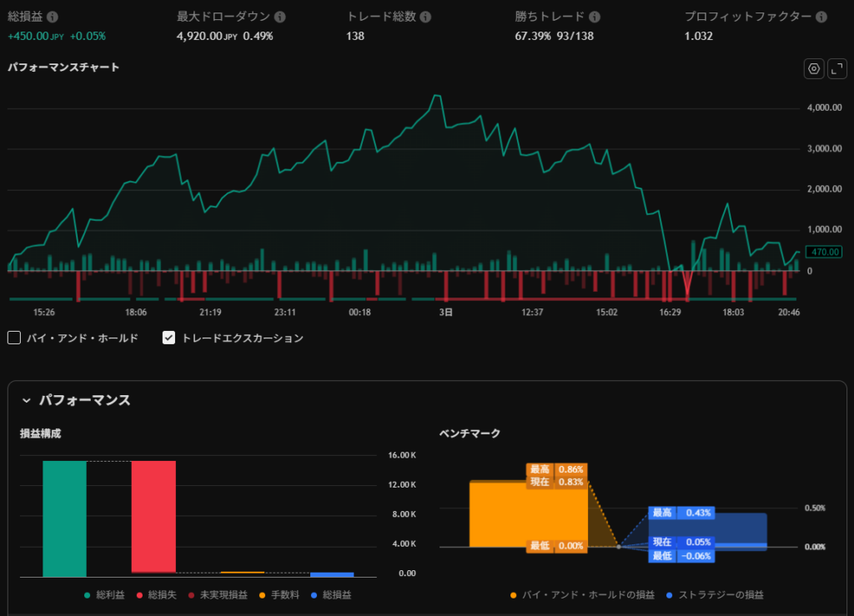Click the 470.00 current value label
The image size is (854, 616).
(x=826, y=252)
